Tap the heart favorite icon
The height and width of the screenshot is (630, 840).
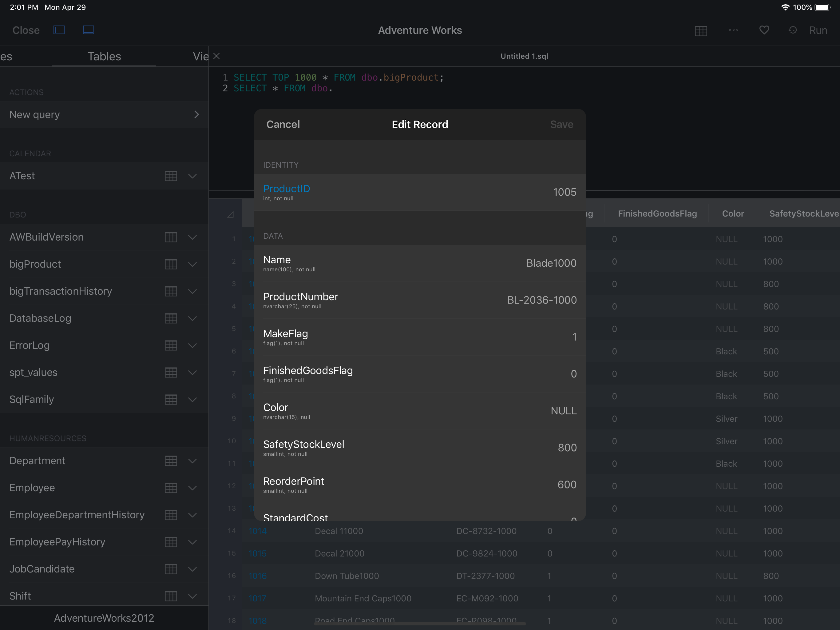(764, 30)
